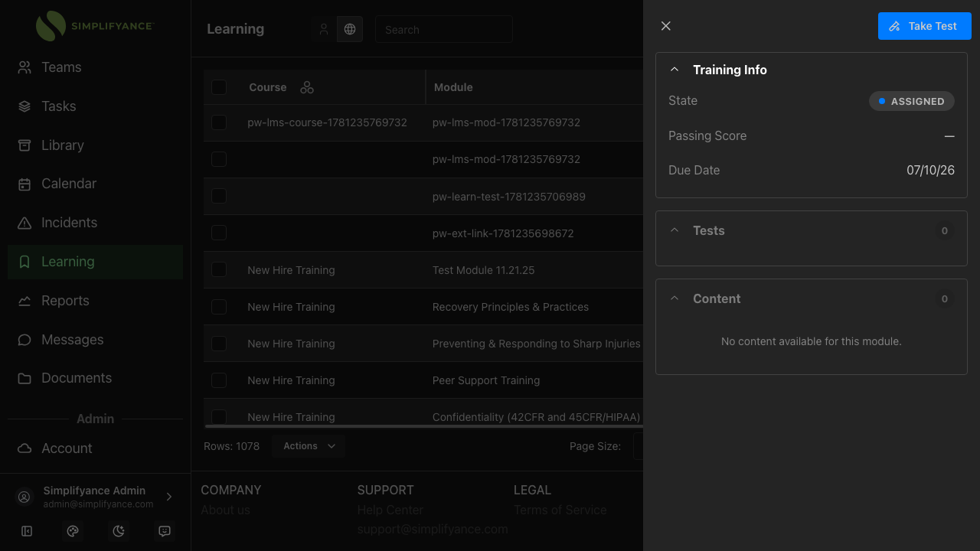Click the user avatar icon

(x=24, y=497)
